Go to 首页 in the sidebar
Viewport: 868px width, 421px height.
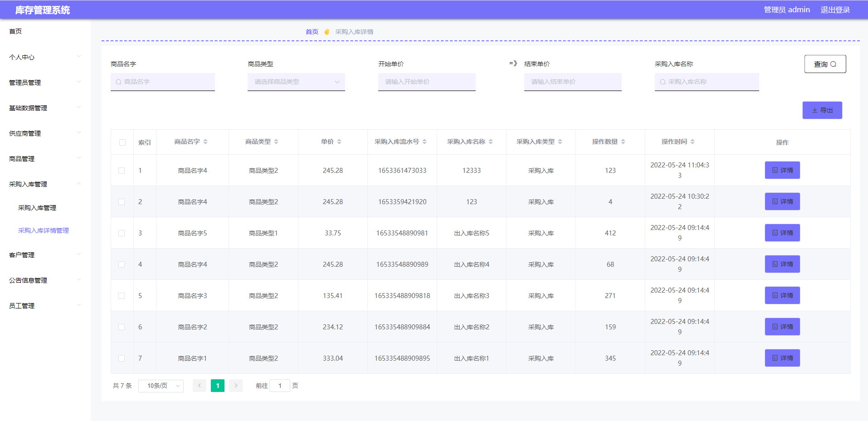click(15, 31)
